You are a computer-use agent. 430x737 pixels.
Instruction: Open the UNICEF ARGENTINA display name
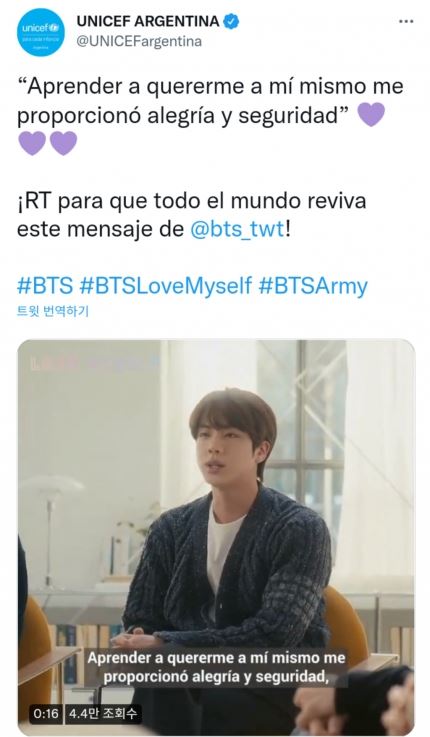click(x=148, y=21)
